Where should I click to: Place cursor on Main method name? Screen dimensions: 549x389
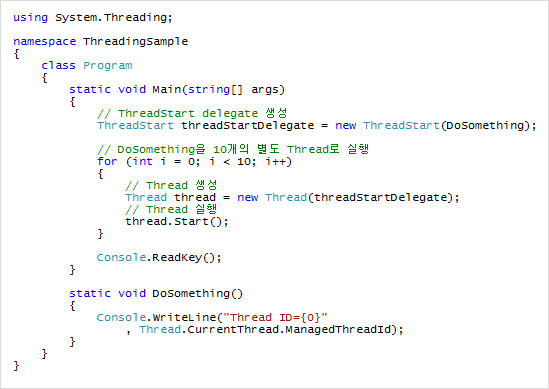[167, 90]
